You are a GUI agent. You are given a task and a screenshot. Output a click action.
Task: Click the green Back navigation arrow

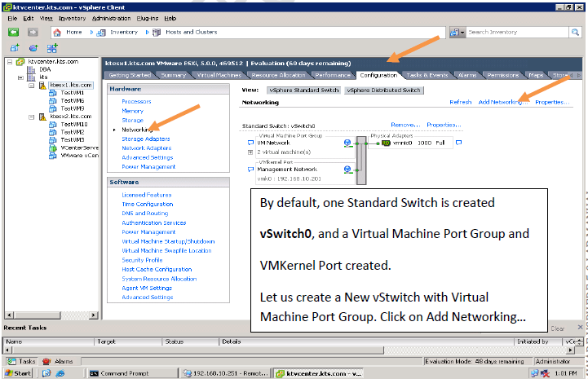click(14, 33)
